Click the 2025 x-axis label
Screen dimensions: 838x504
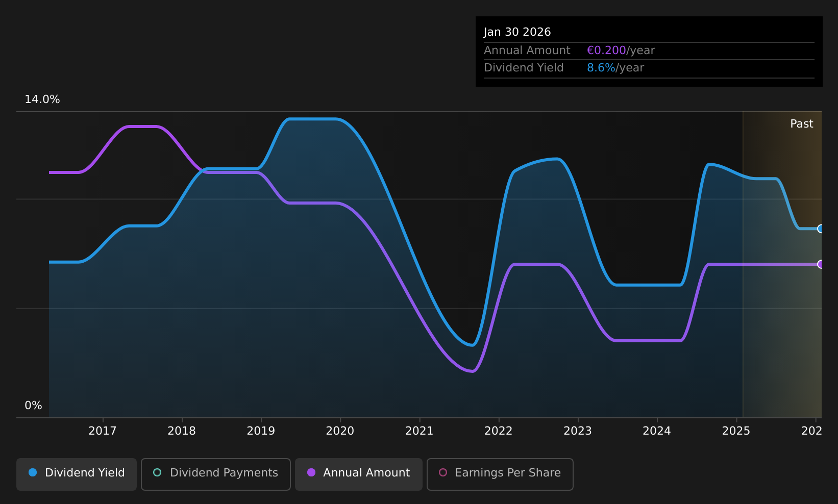[x=736, y=431]
